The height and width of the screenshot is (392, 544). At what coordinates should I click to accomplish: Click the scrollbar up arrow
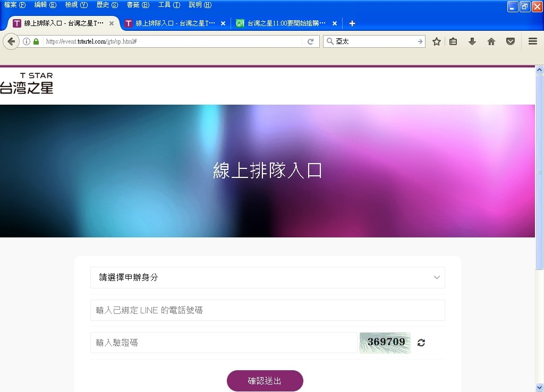pos(540,70)
